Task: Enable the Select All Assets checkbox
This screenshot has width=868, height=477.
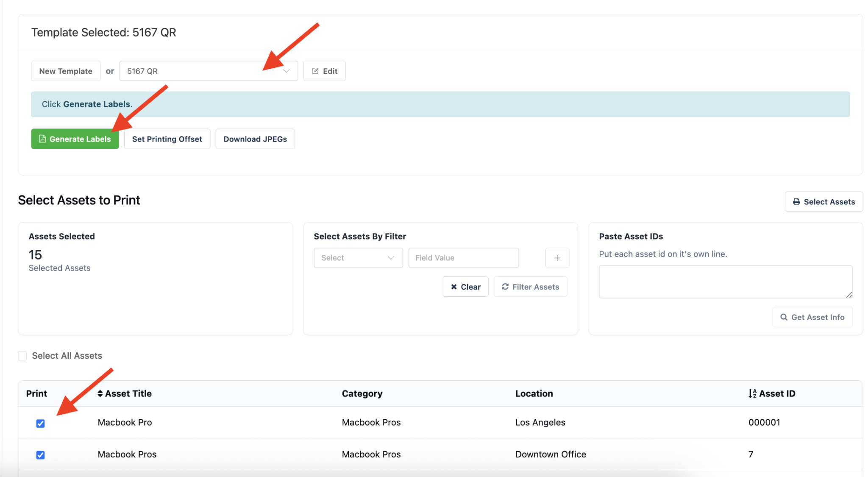Action: click(x=22, y=356)
